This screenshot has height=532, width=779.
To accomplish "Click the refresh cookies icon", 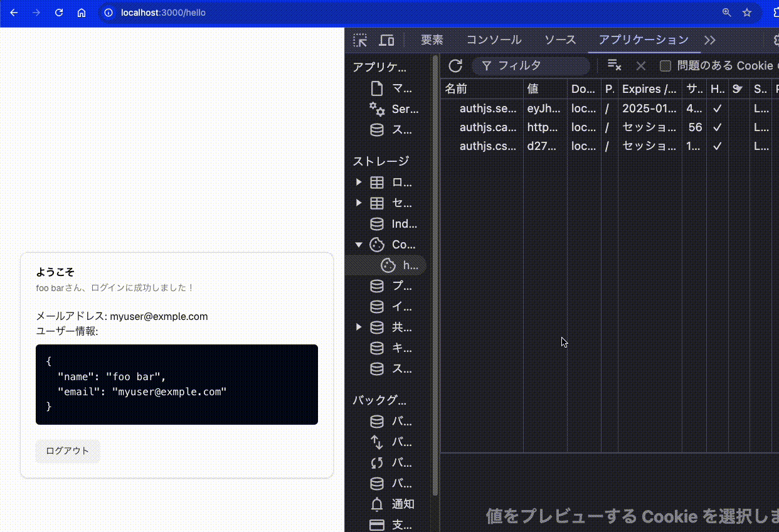I will pyautogui.click(x=455, y=66).
